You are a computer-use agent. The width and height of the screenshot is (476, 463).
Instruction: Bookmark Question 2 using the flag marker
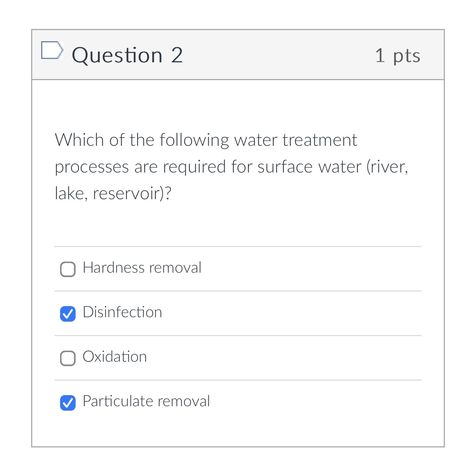(52, 50)
